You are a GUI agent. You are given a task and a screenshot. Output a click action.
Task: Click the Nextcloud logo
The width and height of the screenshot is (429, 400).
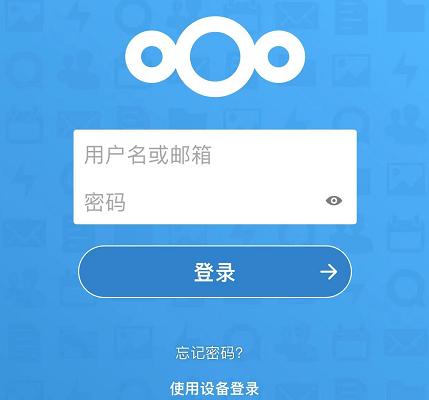(215, 57)
